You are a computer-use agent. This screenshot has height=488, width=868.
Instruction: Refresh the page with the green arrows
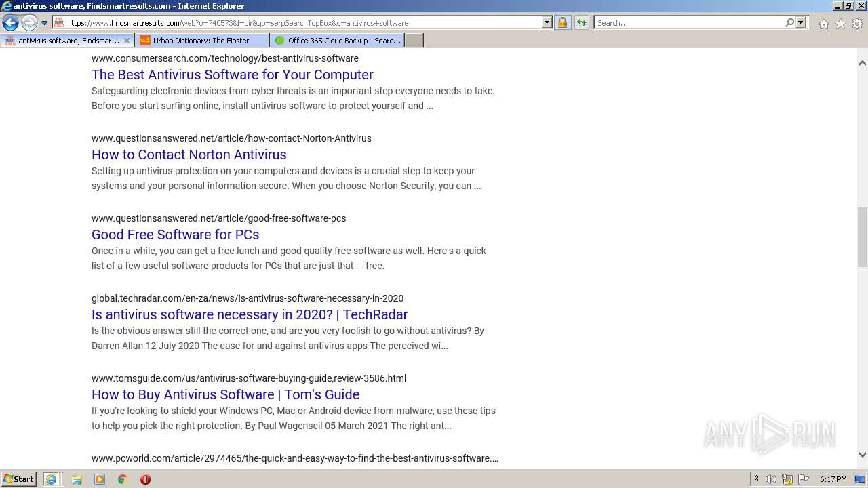(581, 23)
